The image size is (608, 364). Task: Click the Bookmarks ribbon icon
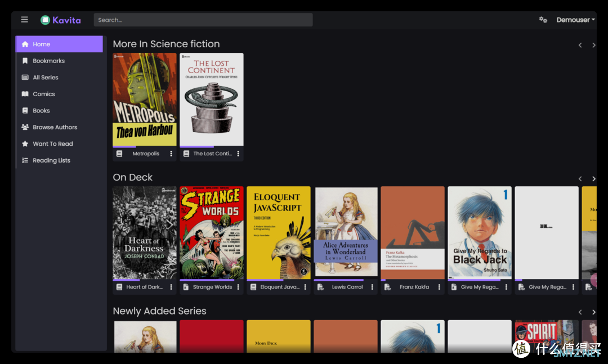tap(25, 61)
